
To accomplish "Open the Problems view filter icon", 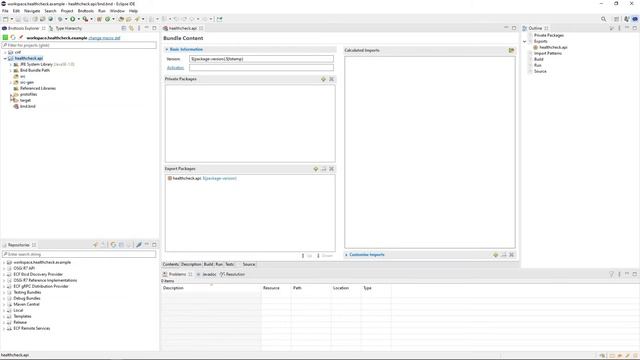I will click(611, 274).
